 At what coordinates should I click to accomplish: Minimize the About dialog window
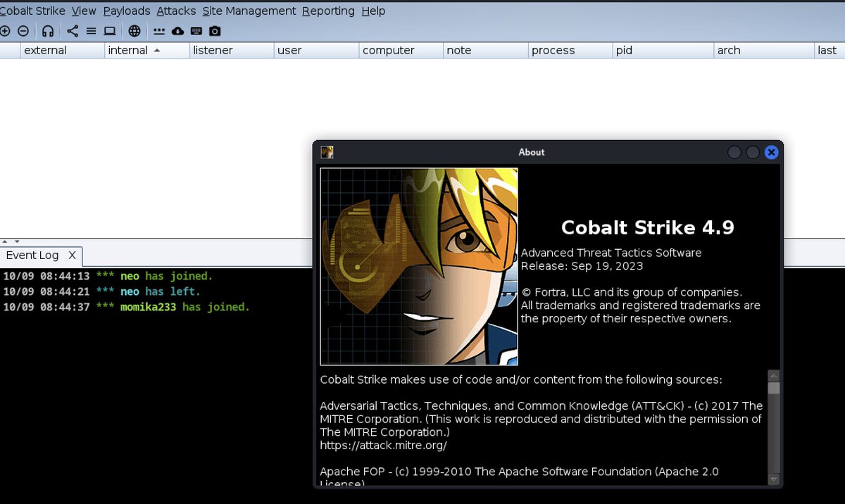734,152
